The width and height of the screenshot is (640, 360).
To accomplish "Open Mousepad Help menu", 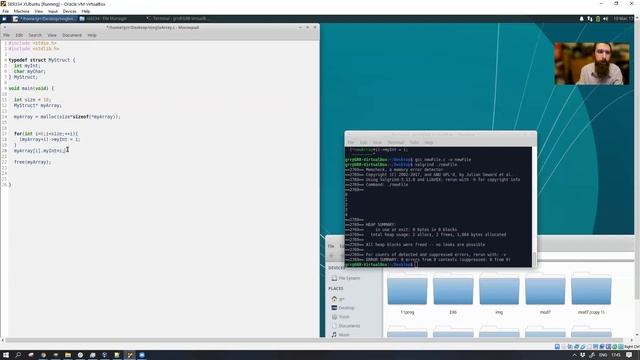I will coord(92,36).
